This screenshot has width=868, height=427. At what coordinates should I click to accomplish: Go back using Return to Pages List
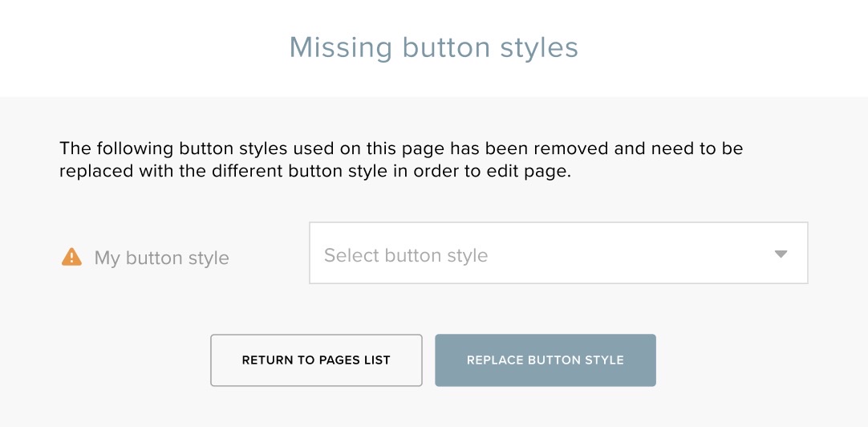click(316, 360)
